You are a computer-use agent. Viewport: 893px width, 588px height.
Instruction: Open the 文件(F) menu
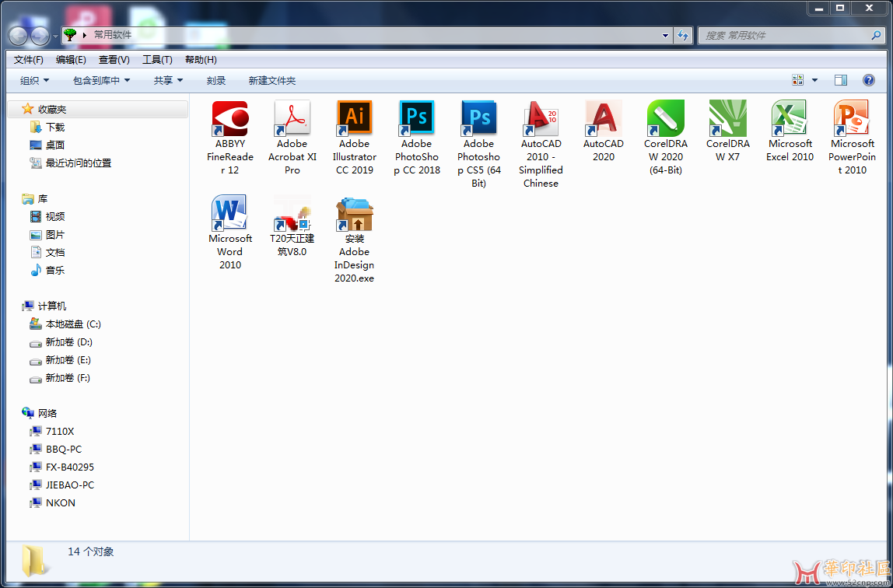[x=29, y=60]
